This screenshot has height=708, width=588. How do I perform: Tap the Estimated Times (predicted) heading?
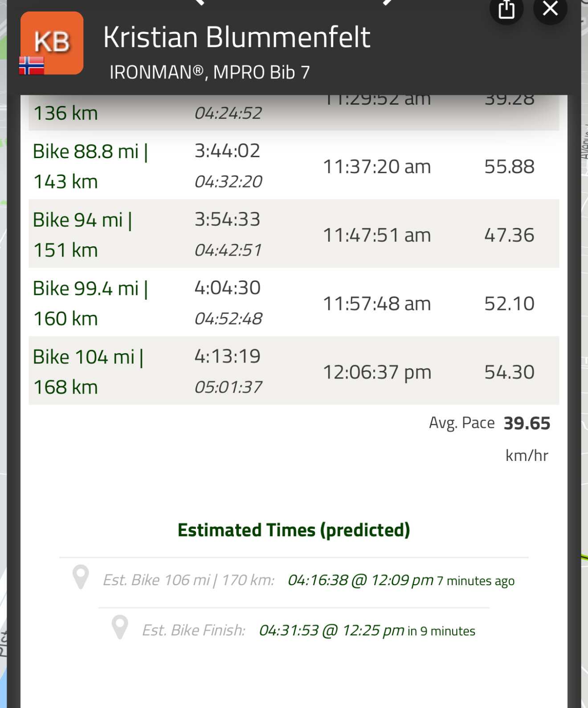click(294, 530)
